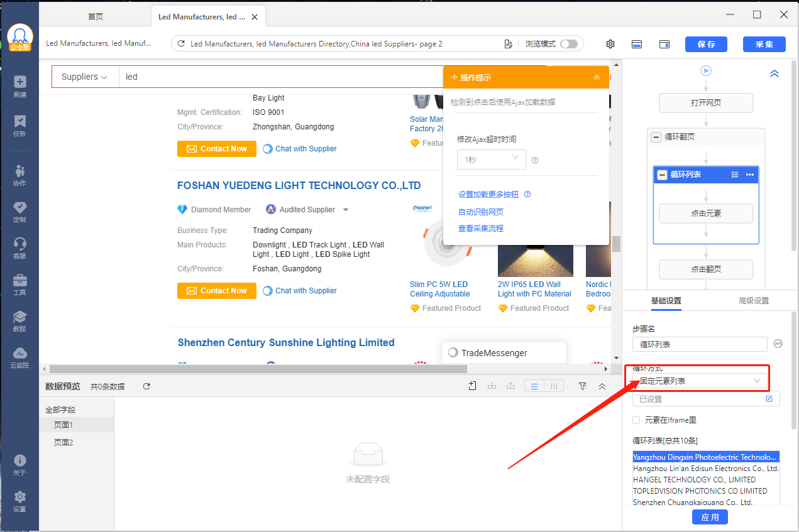Click the edit icon in 已设置 field
The width and height of the screenshot is (799, 532).
point(769,399)
